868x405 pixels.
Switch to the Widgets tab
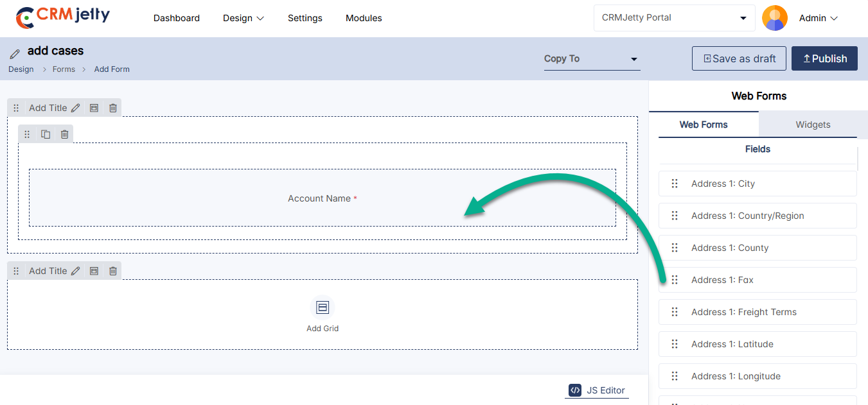(813, 125)
